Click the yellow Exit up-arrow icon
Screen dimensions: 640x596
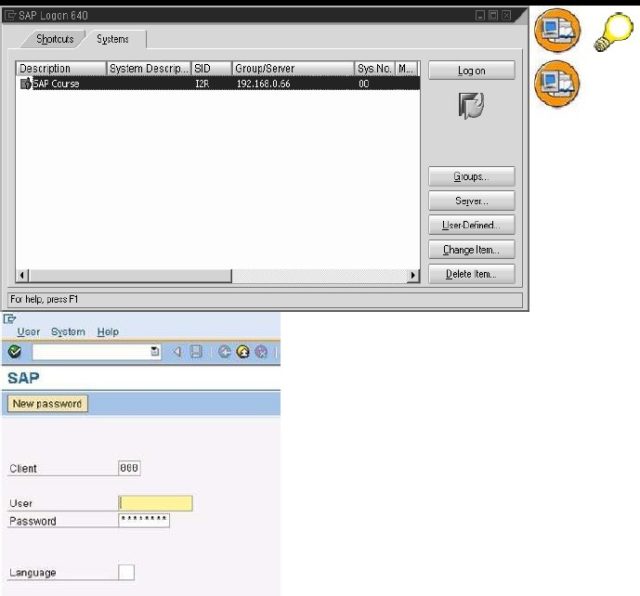[x=243, y=351]
